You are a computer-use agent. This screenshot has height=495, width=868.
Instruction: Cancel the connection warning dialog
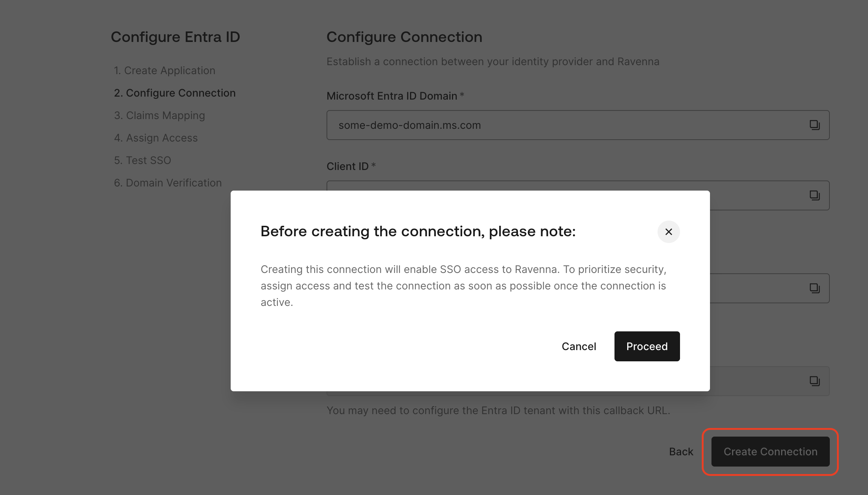(579, 346)
